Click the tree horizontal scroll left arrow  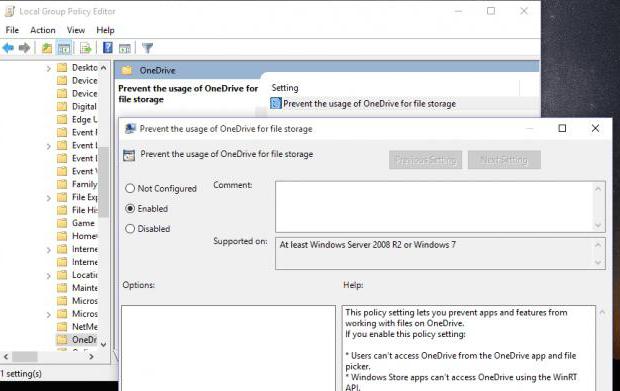pyautogui.click(x=6, y=357)
